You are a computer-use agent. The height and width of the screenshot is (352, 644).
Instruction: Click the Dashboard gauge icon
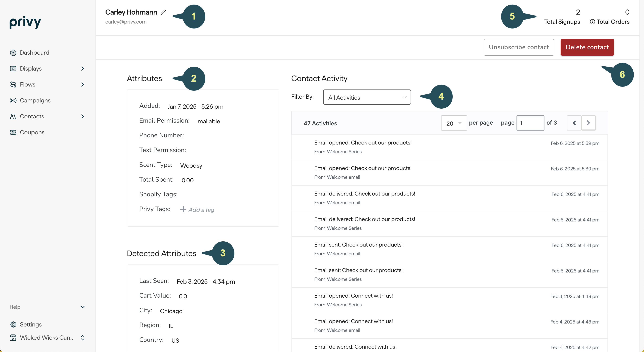point(13,53)
